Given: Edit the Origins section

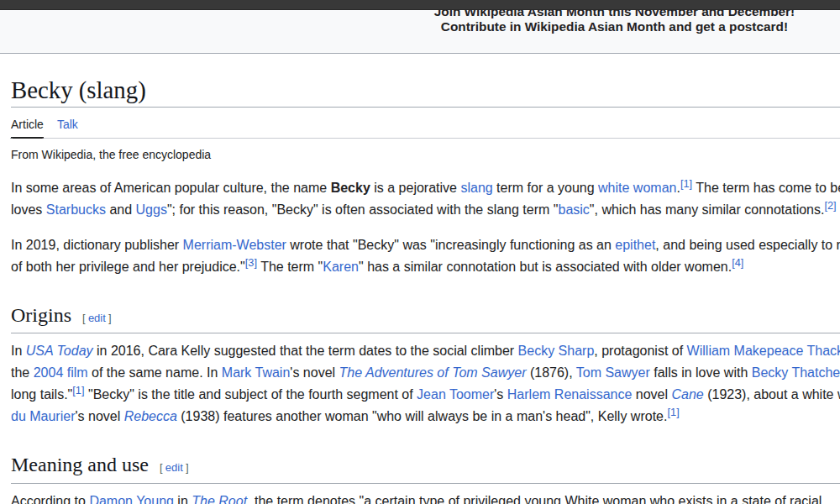Looking at the screenshot, I should pos(97,318).
